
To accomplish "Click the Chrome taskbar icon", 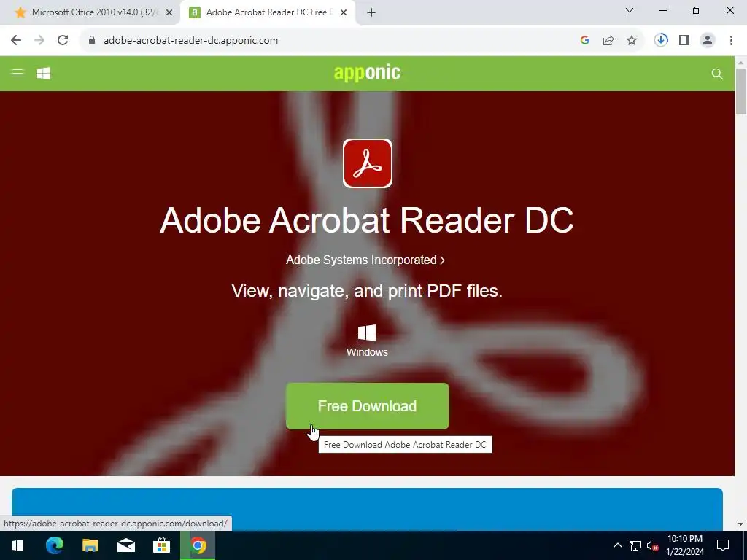I will click(198, 545).
